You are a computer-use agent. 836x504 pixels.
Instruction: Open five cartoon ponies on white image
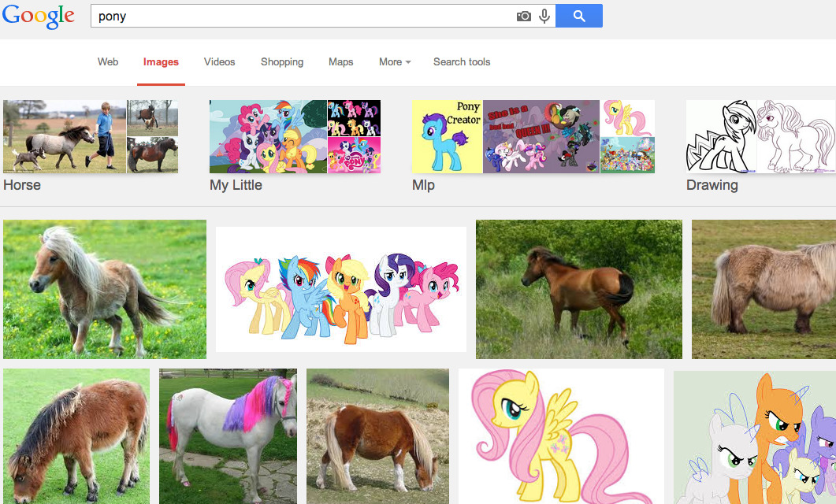[x=341, y=289]
